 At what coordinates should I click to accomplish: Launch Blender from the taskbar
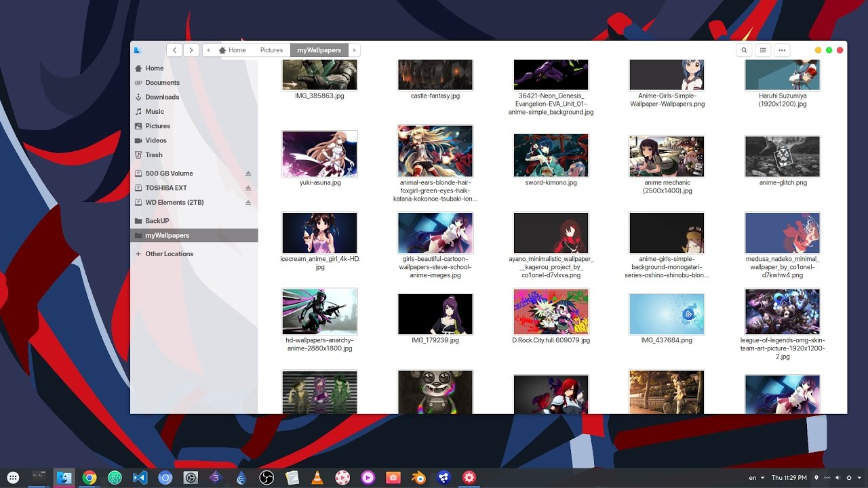418,478
